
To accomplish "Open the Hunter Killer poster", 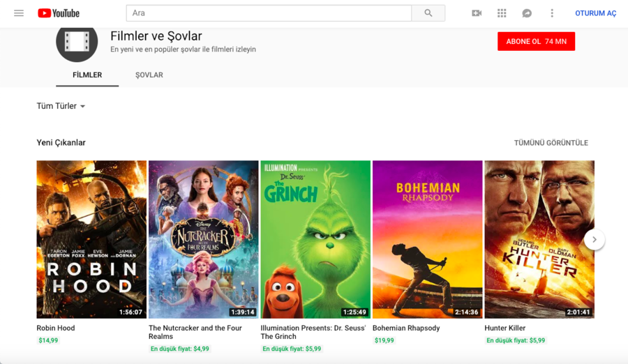I will pos(539,239).
